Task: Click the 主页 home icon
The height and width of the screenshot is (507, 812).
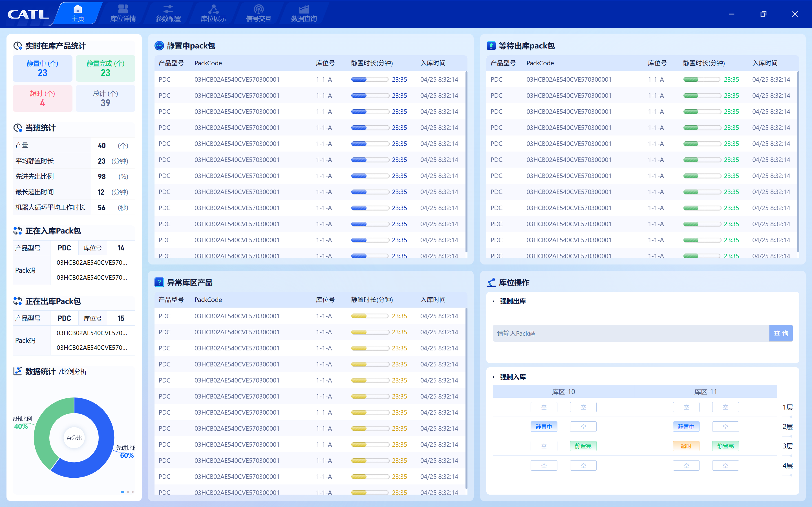Action: pos(78,9)
